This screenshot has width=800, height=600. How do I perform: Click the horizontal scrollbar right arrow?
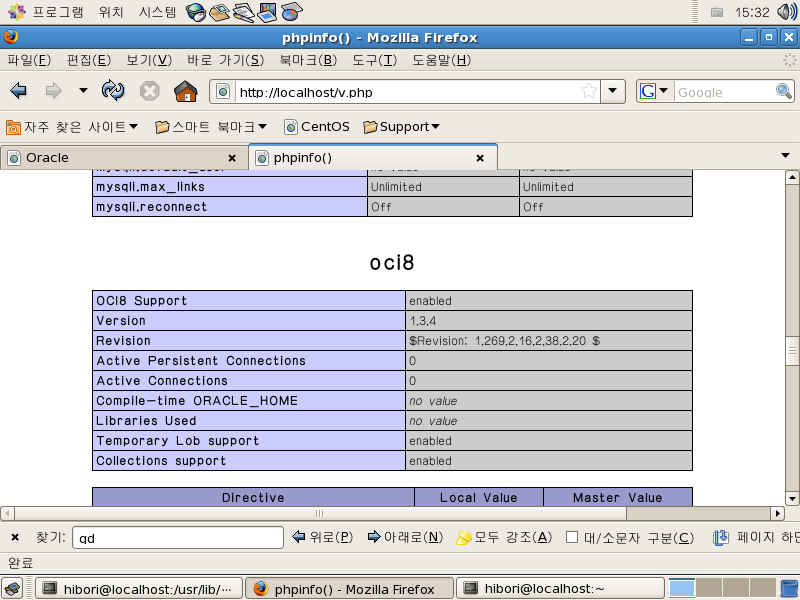click(778, 513)
